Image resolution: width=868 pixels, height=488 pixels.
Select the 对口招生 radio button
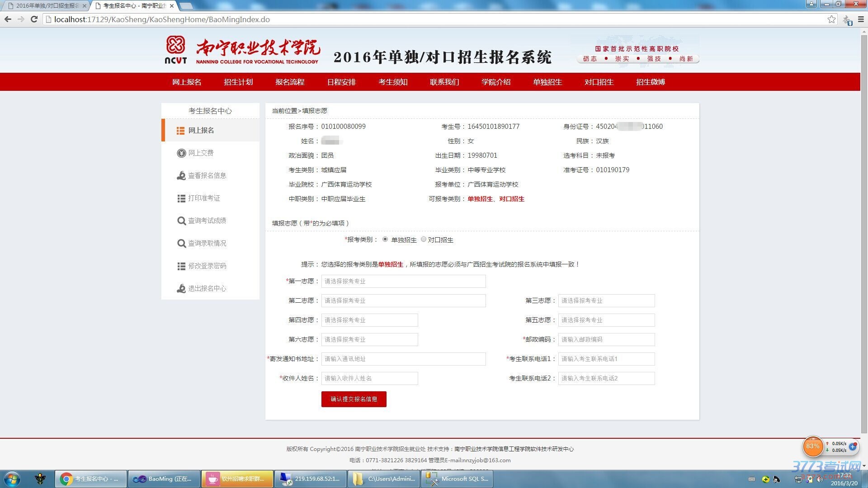tap(424, 239)
